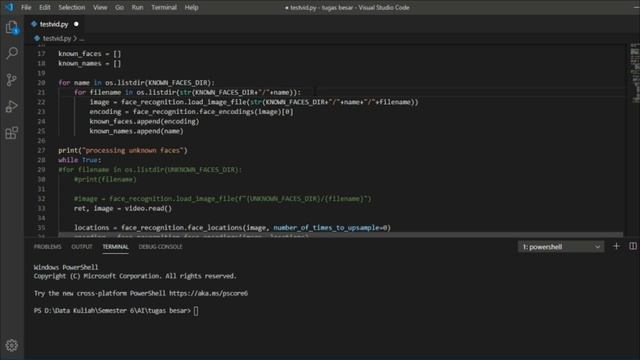The height and width of the screenshot is (360, 640).
Task: Click the commented '#print(filename)' line
Action: tap(105, 179)
